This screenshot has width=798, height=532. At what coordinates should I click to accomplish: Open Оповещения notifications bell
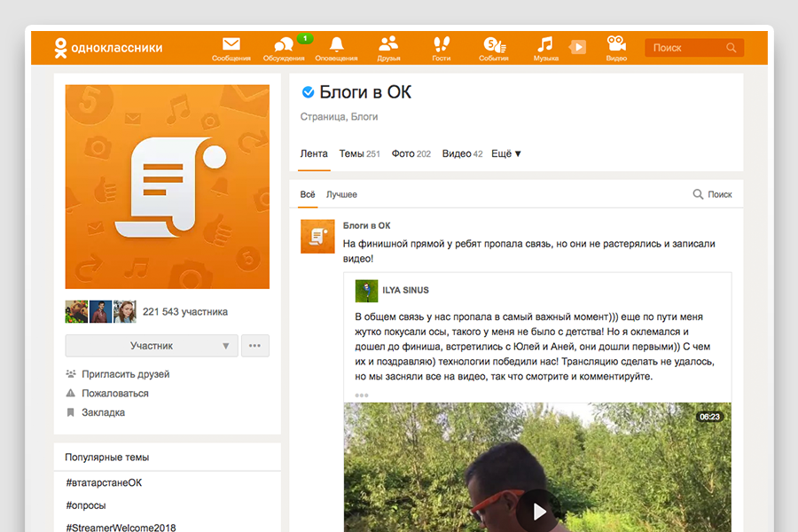pos(336,45)
